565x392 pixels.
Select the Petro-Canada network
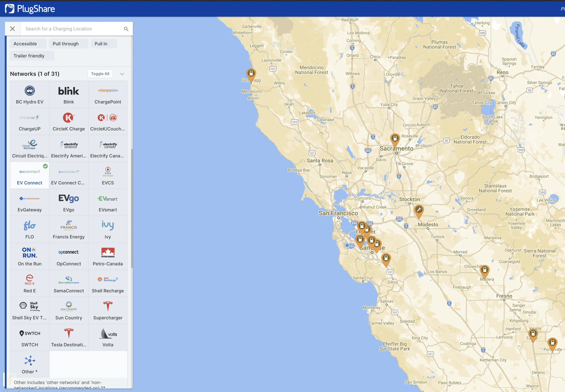click(108, 256)
